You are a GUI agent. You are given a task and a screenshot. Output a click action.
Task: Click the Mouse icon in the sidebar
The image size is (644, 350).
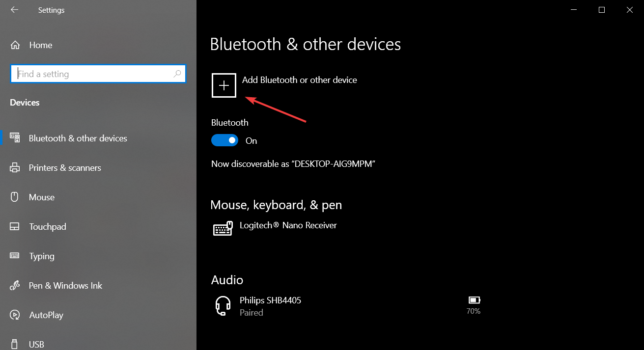click(15, 197)
